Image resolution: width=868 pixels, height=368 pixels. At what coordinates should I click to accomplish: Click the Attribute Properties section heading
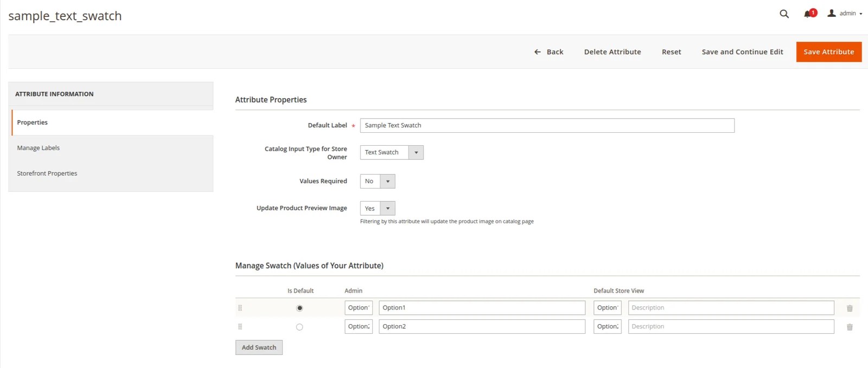pos(271,100)
